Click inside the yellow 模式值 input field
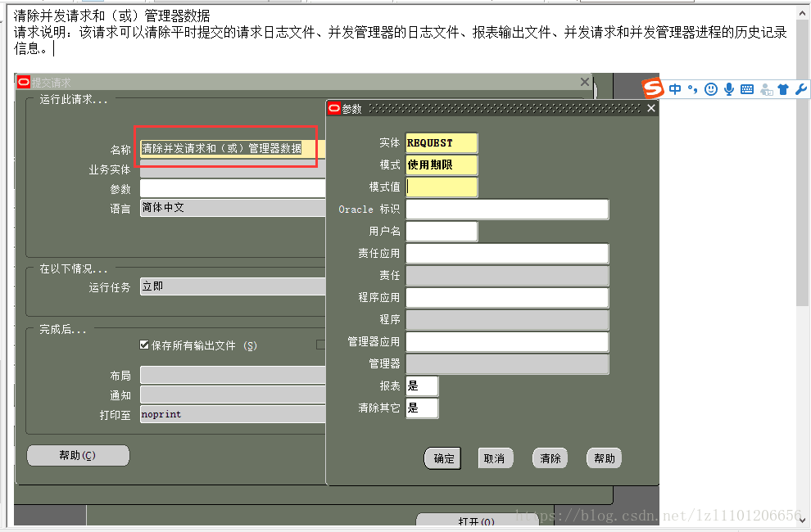This screenshot has width=811, height=532. [x=442, y=187]
